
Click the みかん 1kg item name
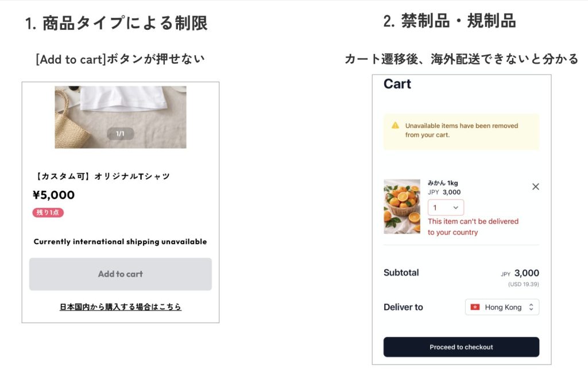pos(443,183)
